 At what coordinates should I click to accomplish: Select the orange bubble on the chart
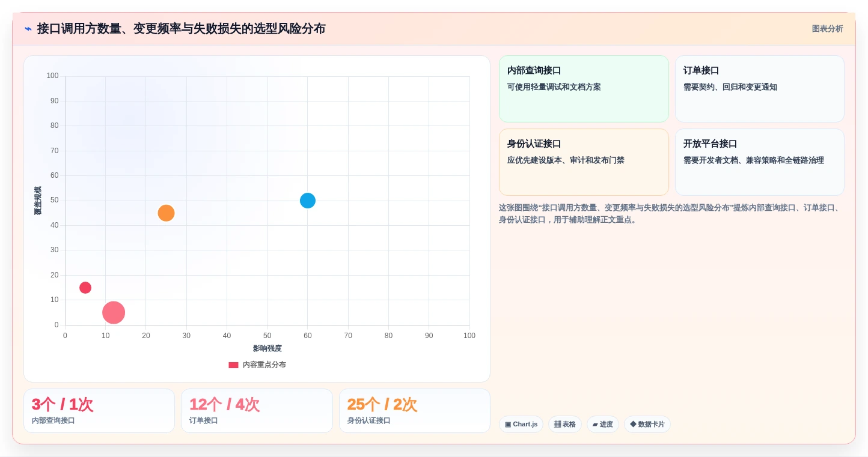[x=166, y=213]
